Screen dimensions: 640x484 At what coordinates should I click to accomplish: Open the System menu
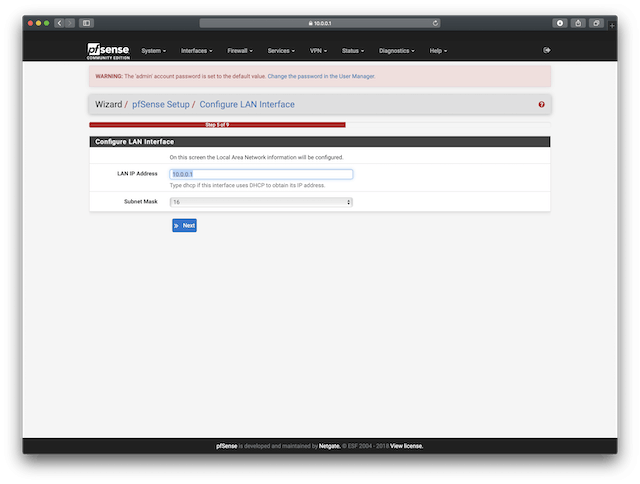[x=153, y=51]
